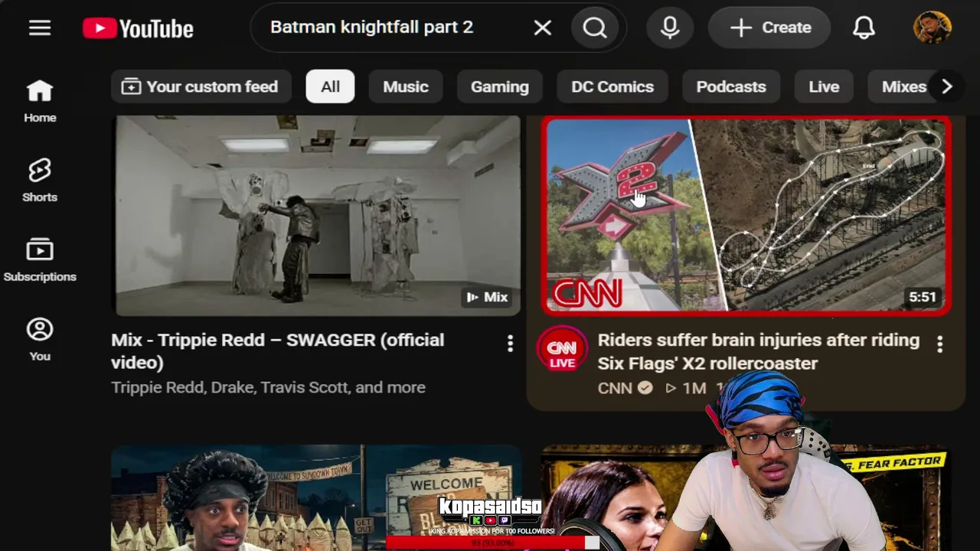The width and height of the screenshot is (980, 551).
Task: Open the Create menu
Action: (x=769, y=28)
